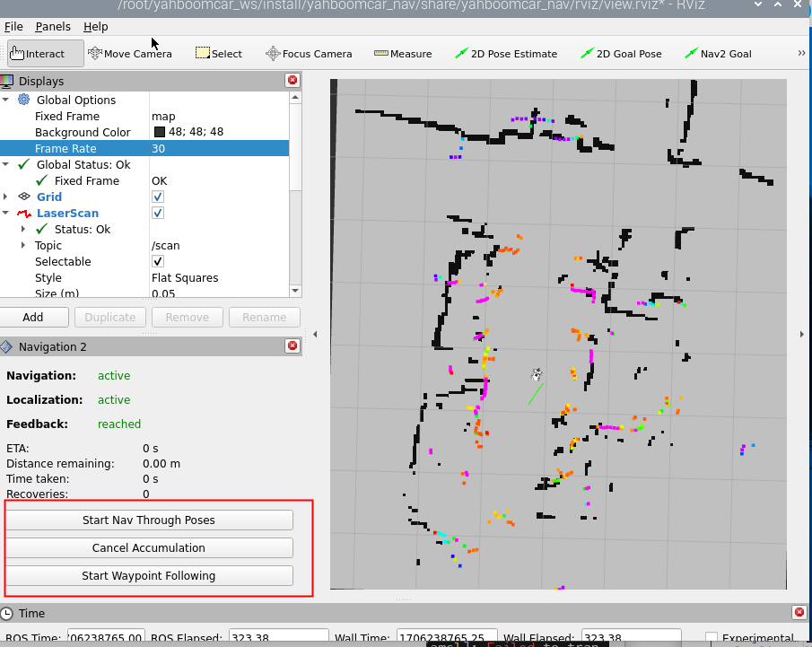Activate the Measure ruler icon

click(381, 53)
